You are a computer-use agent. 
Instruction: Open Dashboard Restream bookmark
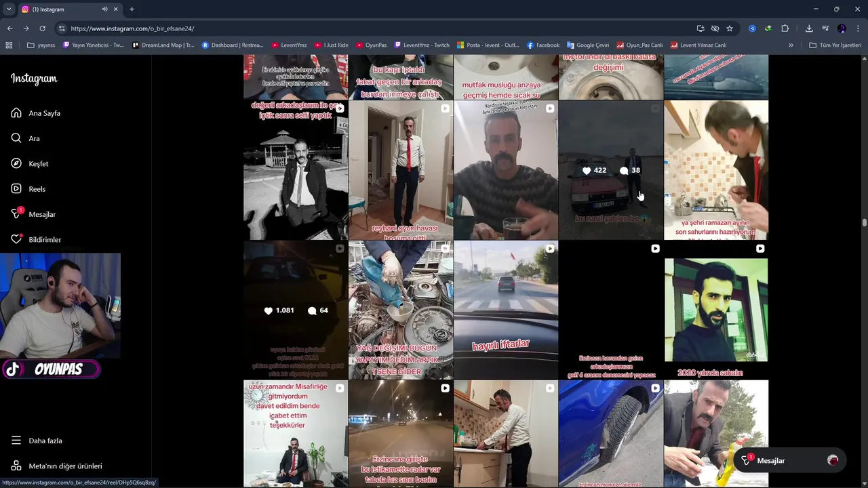[233, 45]
